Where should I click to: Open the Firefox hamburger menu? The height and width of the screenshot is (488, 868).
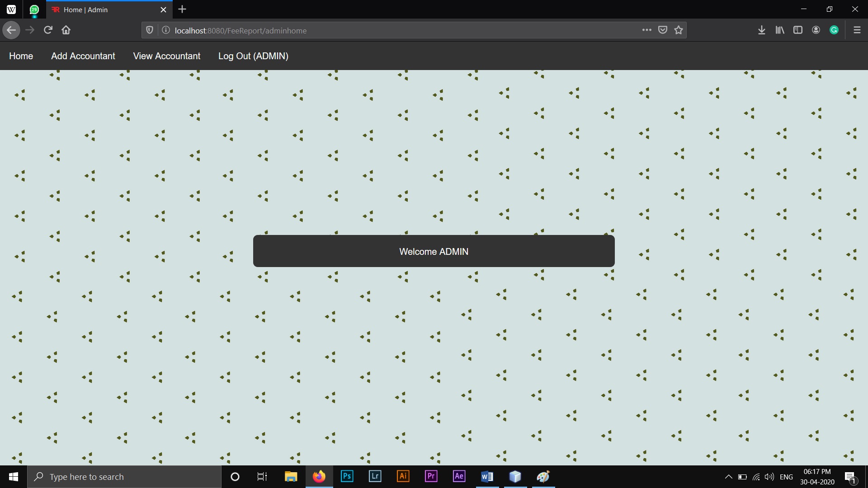(857, 30)
